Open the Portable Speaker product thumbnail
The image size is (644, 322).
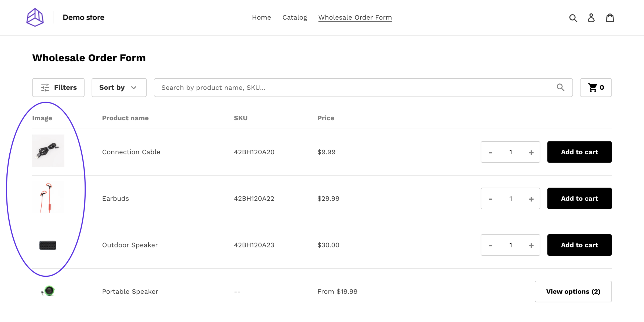tap(48, 291)
